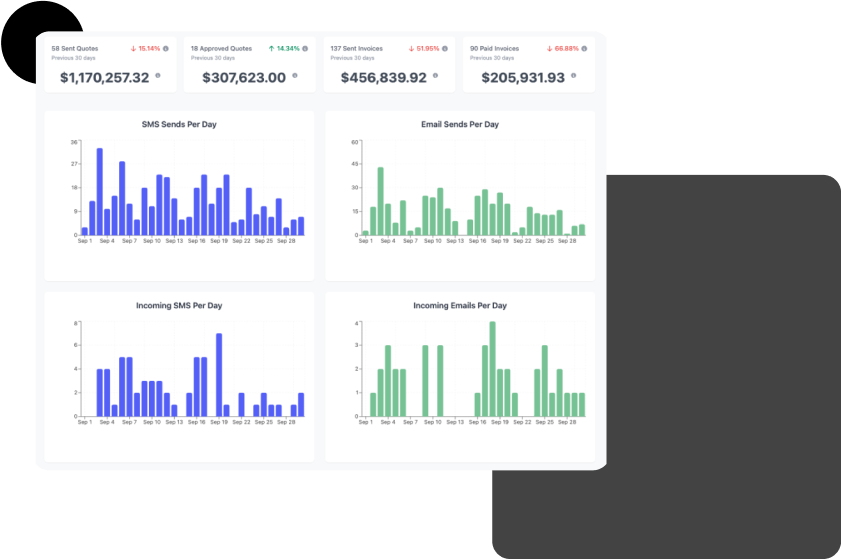Click info icon beside Paid Invoices 66.88% change
Screen dimensions: 841x559
coord(585,48)
